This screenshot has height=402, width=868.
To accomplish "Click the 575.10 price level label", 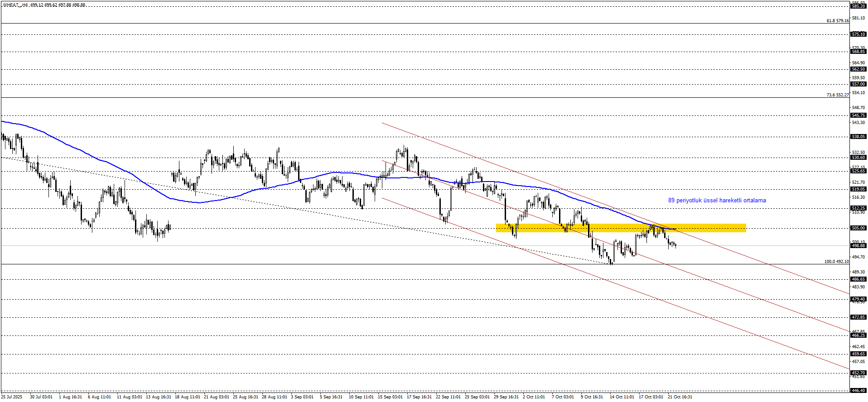I will click(858, 34).
